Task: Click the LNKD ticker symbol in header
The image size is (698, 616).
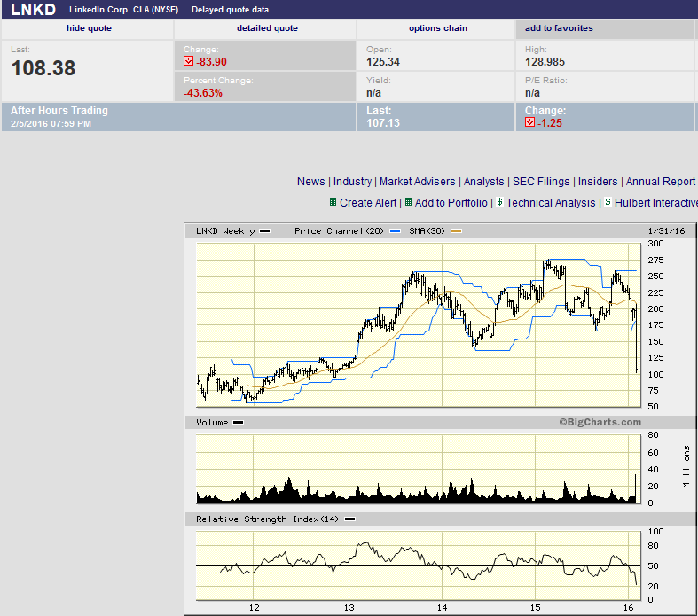Action: point(33,10)
